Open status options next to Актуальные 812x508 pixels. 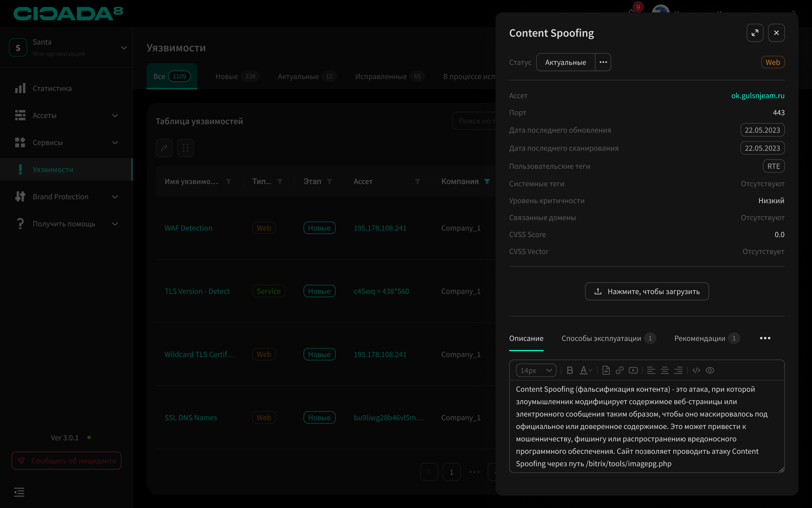click(603, 62)
